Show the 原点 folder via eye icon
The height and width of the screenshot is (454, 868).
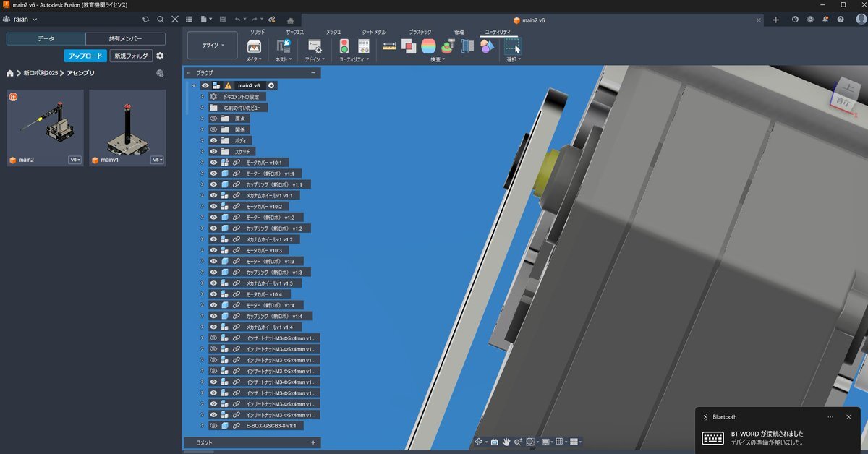[x=213, y=119]
